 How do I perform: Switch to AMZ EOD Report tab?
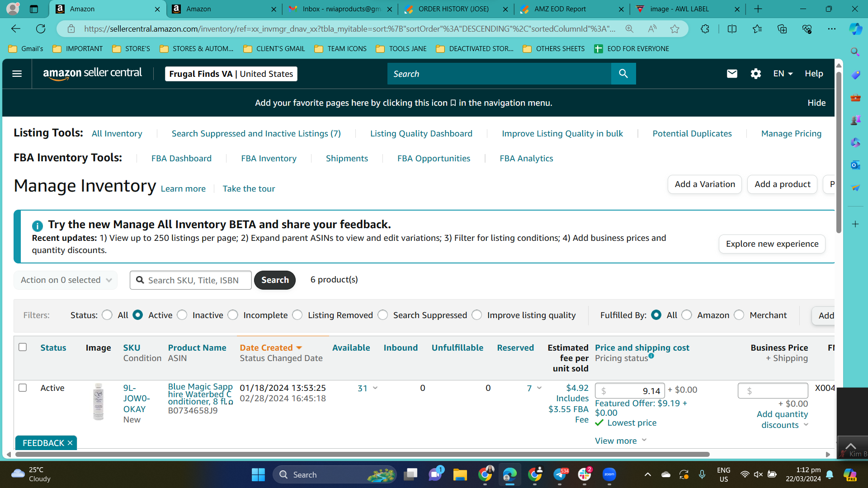coord(571,9)
